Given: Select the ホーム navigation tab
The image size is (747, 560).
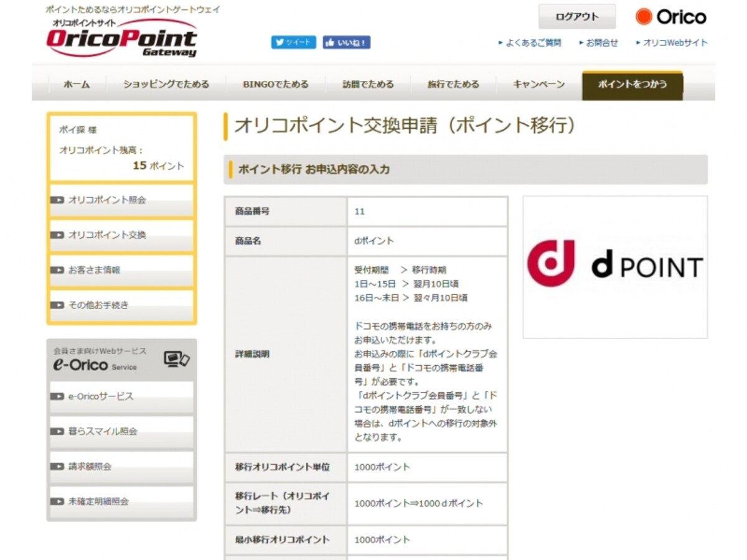Looking at the screenshot, I should click(x=77, y=85).
